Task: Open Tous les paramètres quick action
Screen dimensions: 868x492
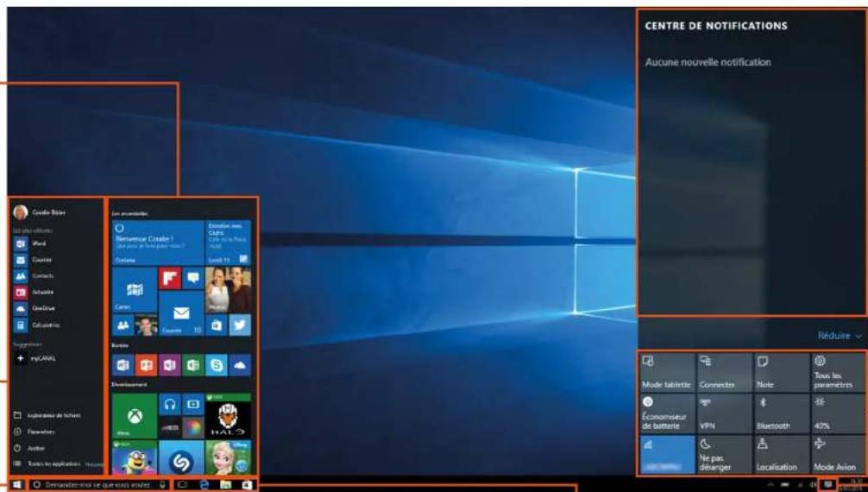Action: click(x=838, y=372)
